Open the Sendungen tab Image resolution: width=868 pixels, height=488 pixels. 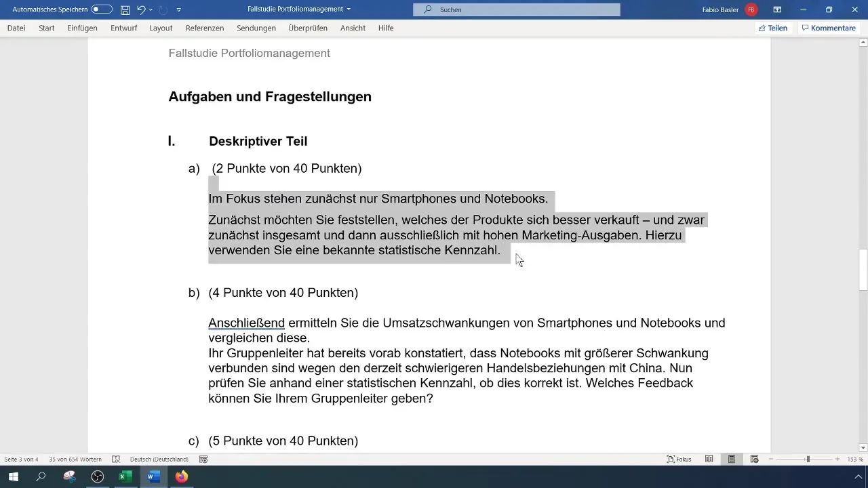pyautogui.click(x=256, y=28)
